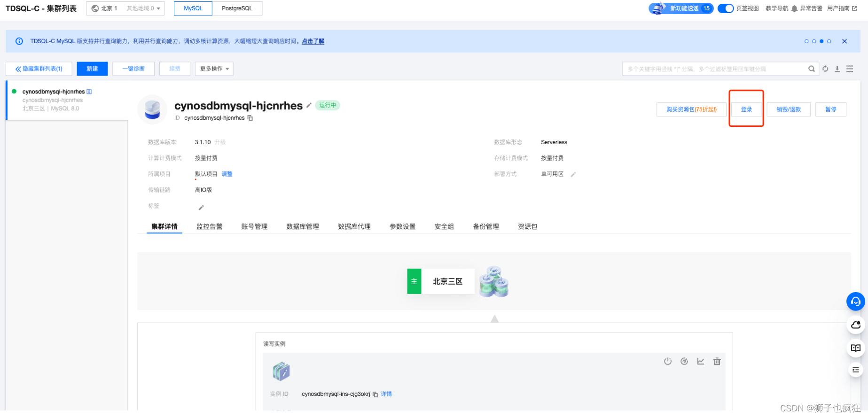Click the read-write instance icon
The height and width of the screenshot is (417, 868).
[281, 371]
